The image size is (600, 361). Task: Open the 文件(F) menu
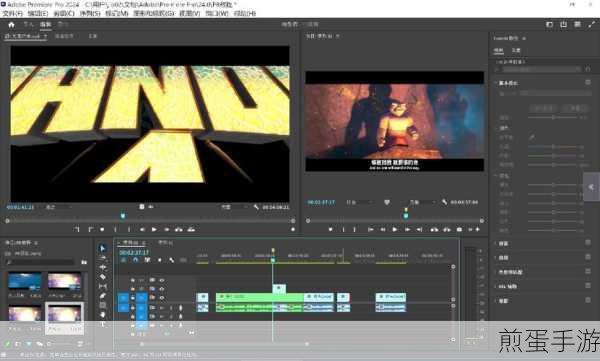pos(13,13)
